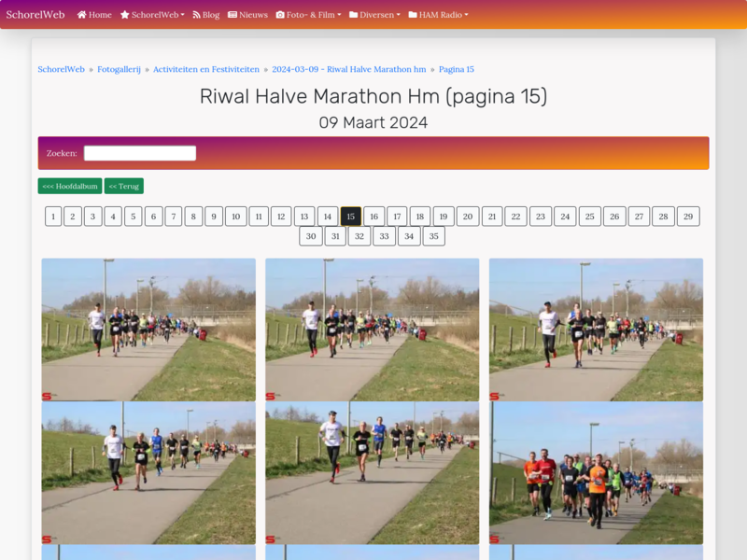Open gallery page 23

541,217
